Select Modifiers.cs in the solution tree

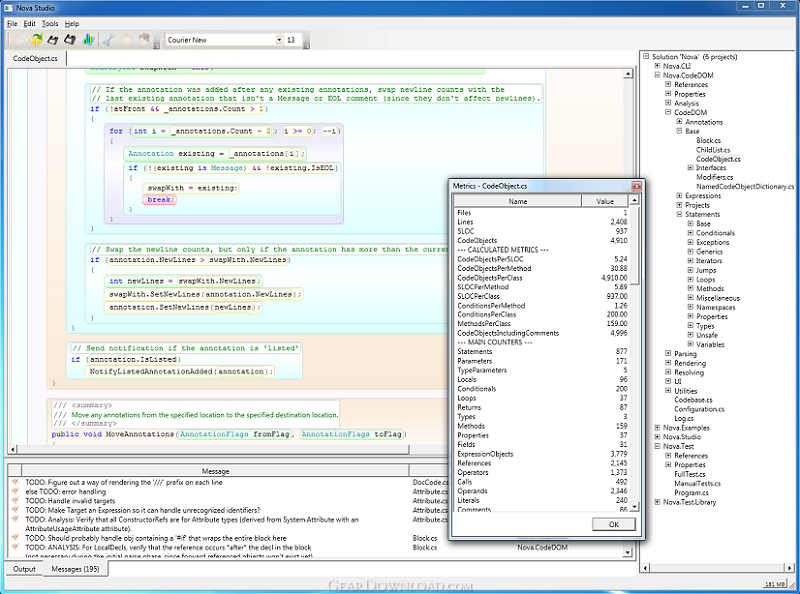pyautogui.click(x=714, y=177)
